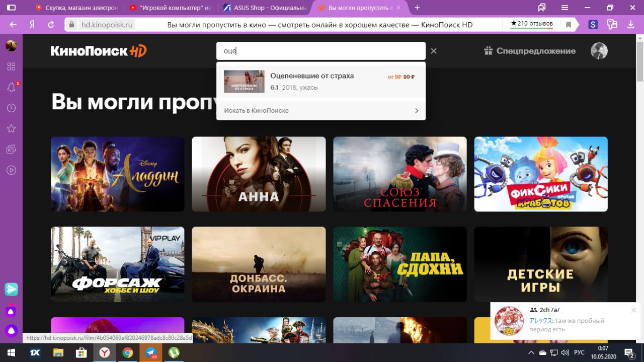The image size is (644, 362).
Task: Launch the Alice voice assistant purple circle icon
Action: pos(11,331)
